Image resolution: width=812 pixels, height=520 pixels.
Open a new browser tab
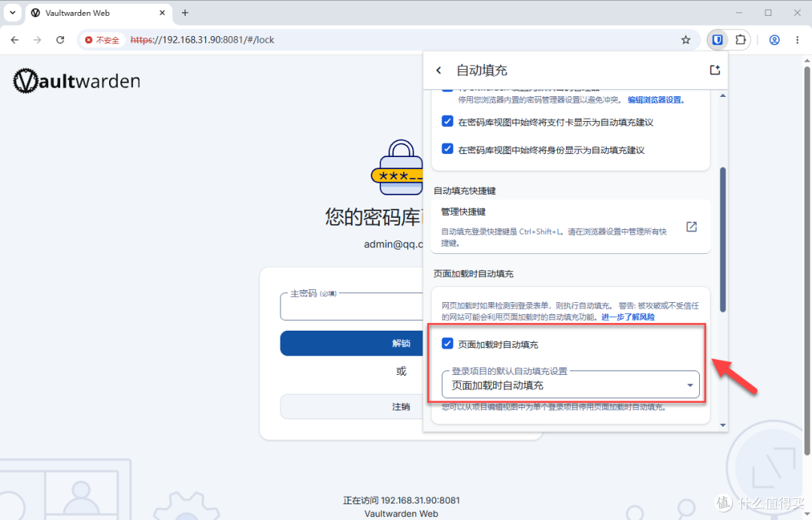(x=185, y=13)
